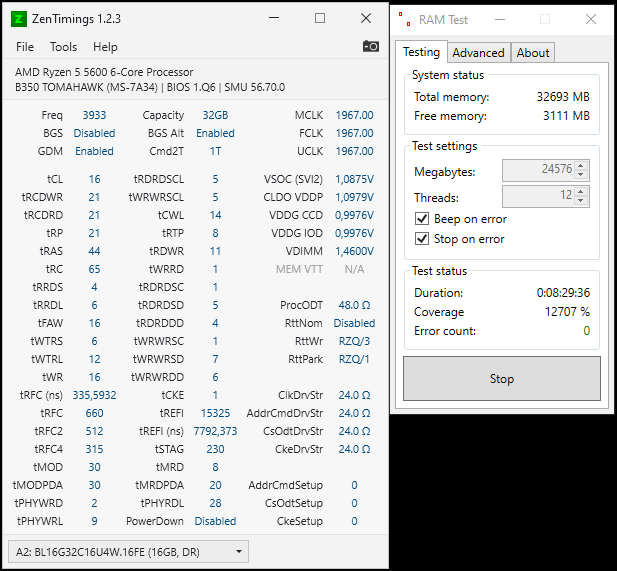Image resolution: width=617 pixels, height=571 pixels.
Task: Click the tRFC (ns) value 335,5932
Action: 94,395
